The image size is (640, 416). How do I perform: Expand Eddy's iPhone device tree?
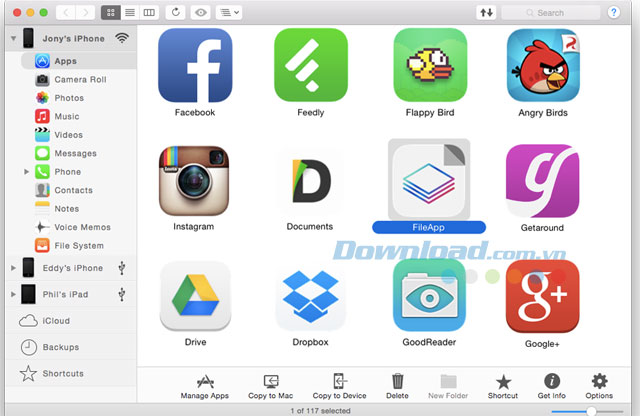point(13,268)
